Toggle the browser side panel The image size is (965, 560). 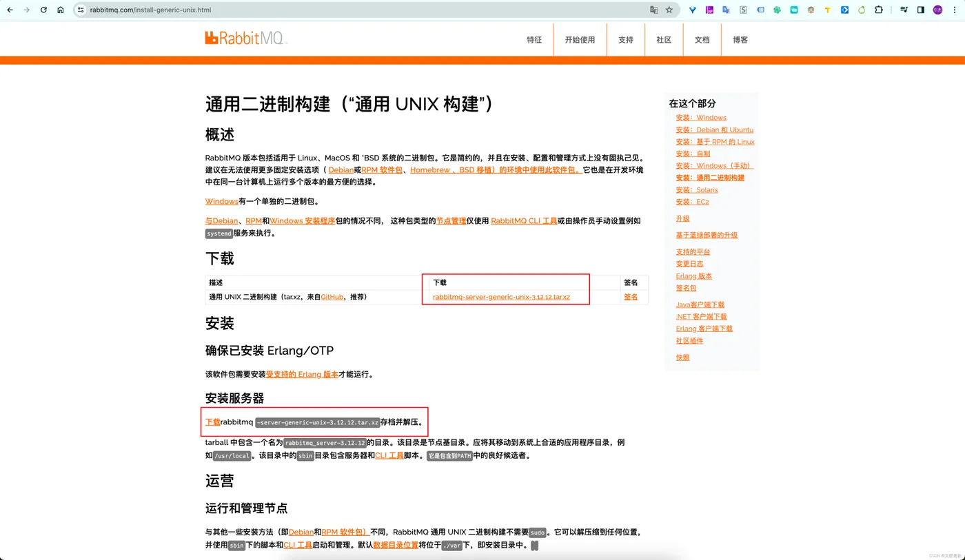click(920, 10)
